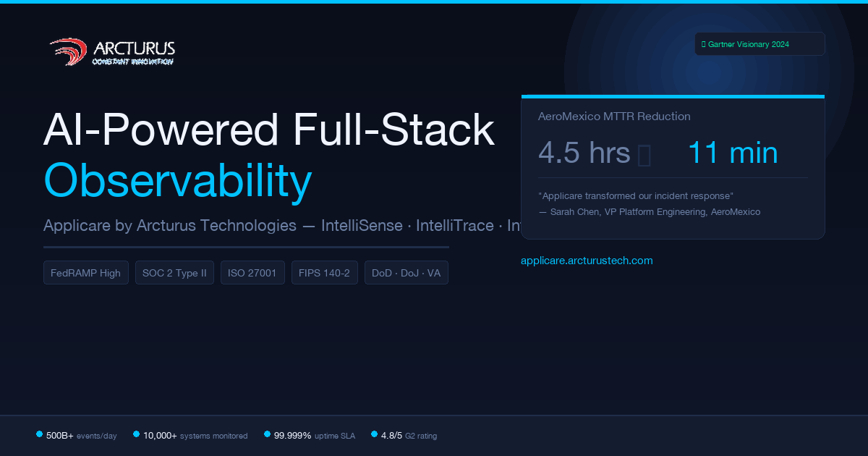
Task: Click the blue dot beside 99.999%
Action: [x=267, y=434]
